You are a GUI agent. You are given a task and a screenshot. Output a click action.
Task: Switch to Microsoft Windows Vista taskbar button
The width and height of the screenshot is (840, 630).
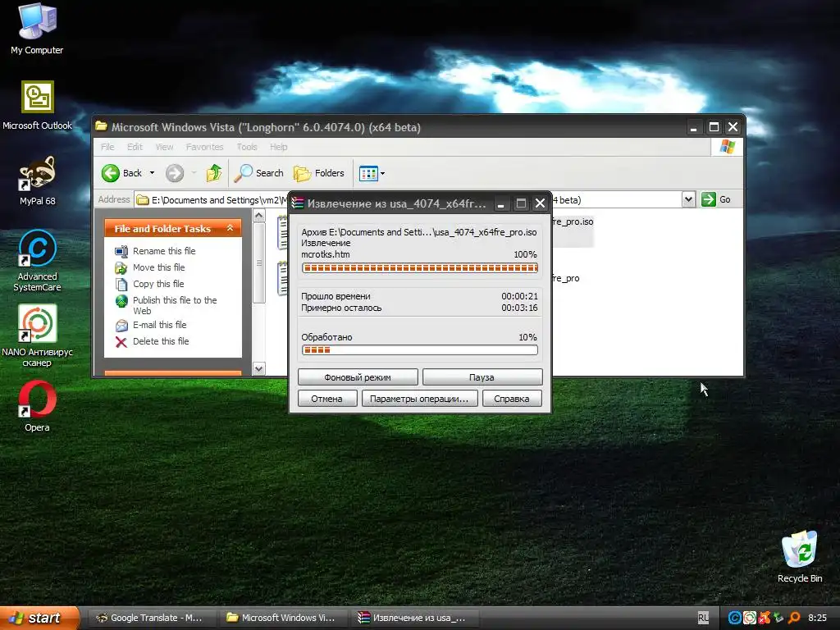tap(282, 618)
